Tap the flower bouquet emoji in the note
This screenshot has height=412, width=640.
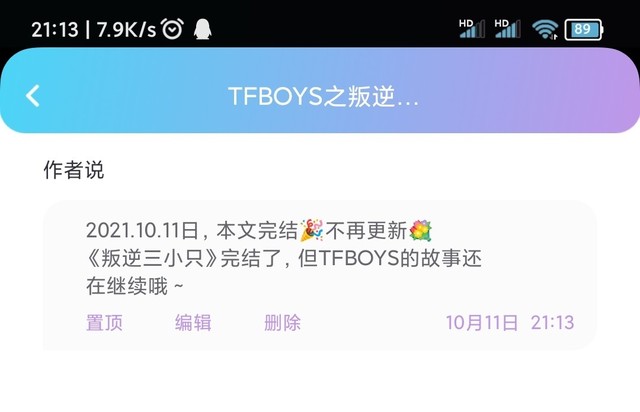(420, 230)
